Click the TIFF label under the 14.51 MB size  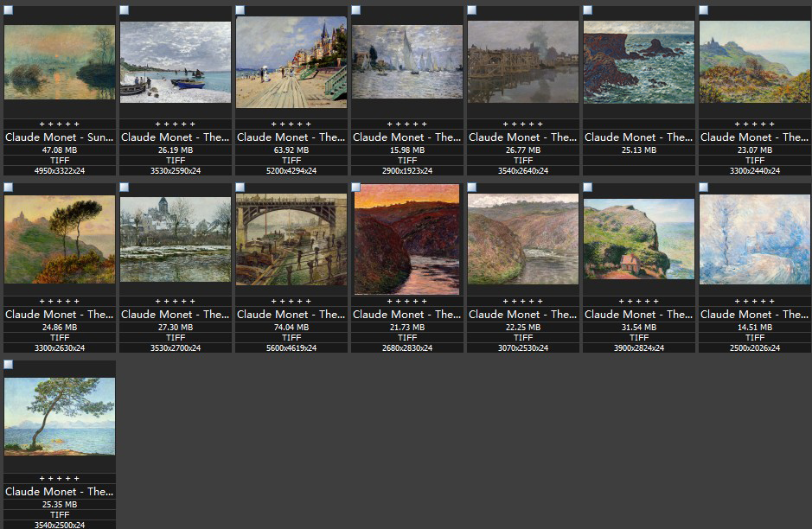pyautogui.click(x=755, y=337)
